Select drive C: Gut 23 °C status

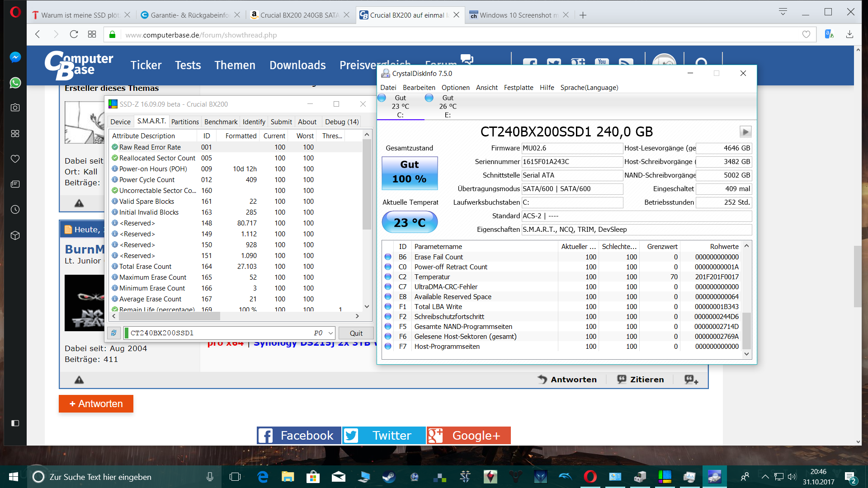400,106
